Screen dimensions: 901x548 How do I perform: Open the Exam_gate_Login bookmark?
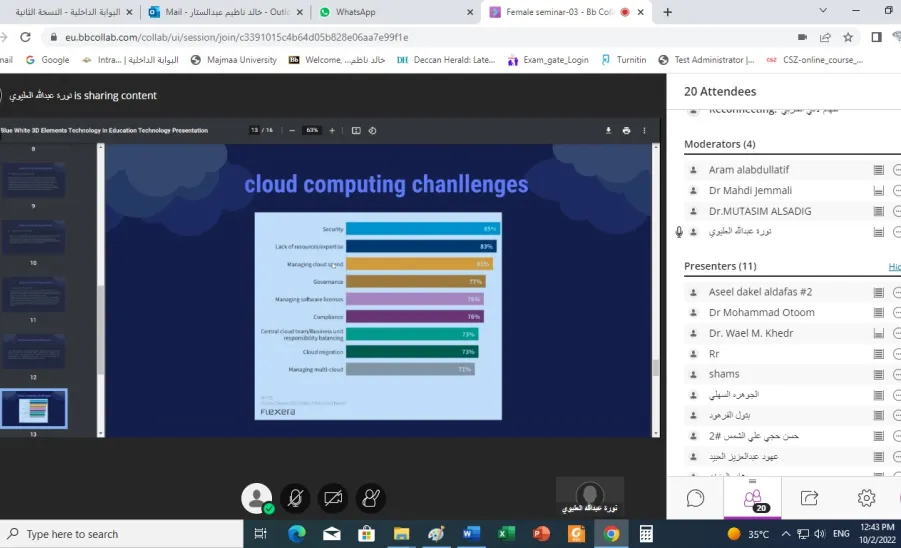point(548,60)
